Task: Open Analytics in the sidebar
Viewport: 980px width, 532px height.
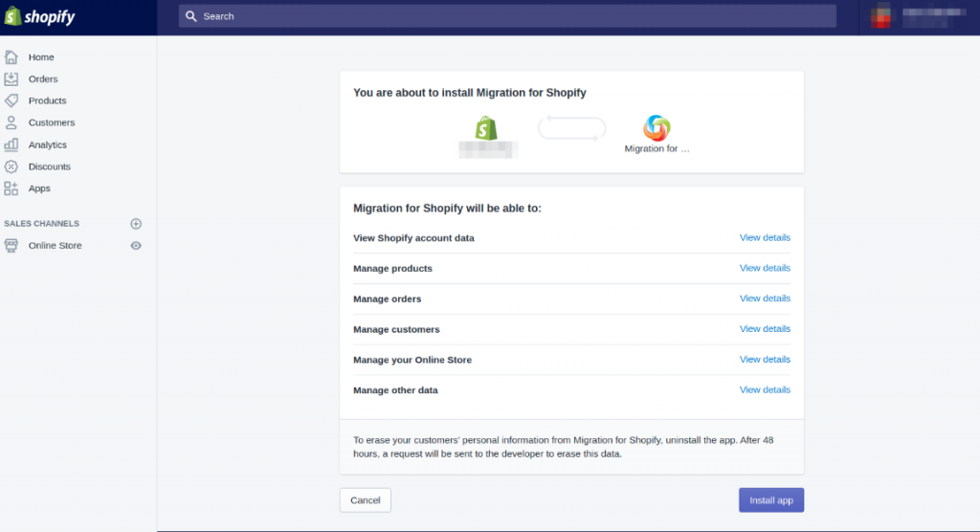Action: point(48,144)
